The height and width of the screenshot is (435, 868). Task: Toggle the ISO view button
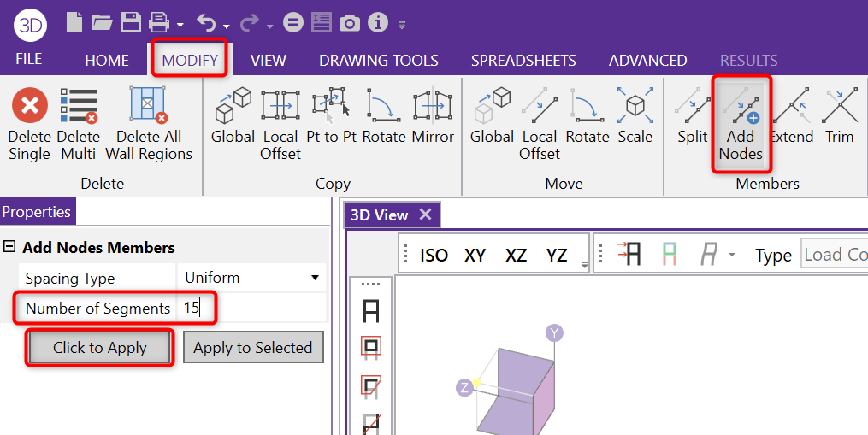[x=434, y=255]
